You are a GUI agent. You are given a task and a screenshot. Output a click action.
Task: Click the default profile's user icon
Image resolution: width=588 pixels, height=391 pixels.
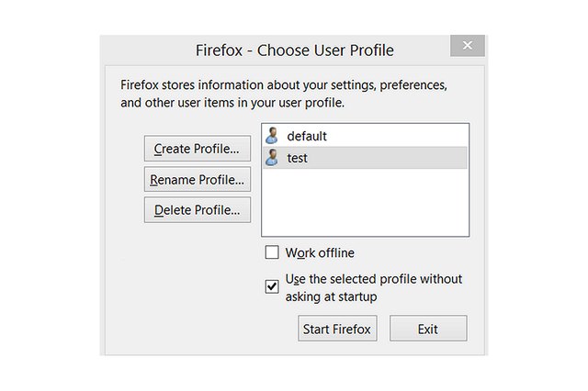coord(272,136)
